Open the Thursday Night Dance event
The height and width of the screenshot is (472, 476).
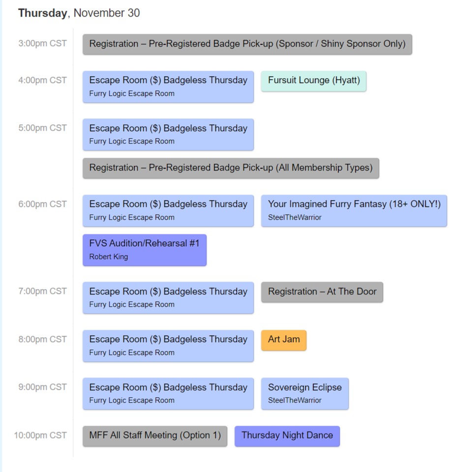[x=287, y=436]
